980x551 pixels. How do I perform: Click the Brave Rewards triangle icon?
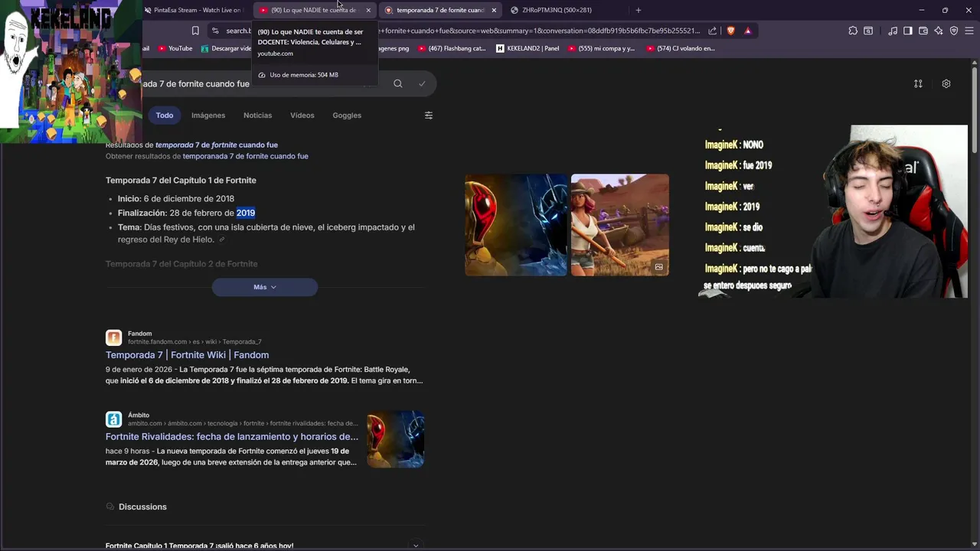(x=748, y=31)
